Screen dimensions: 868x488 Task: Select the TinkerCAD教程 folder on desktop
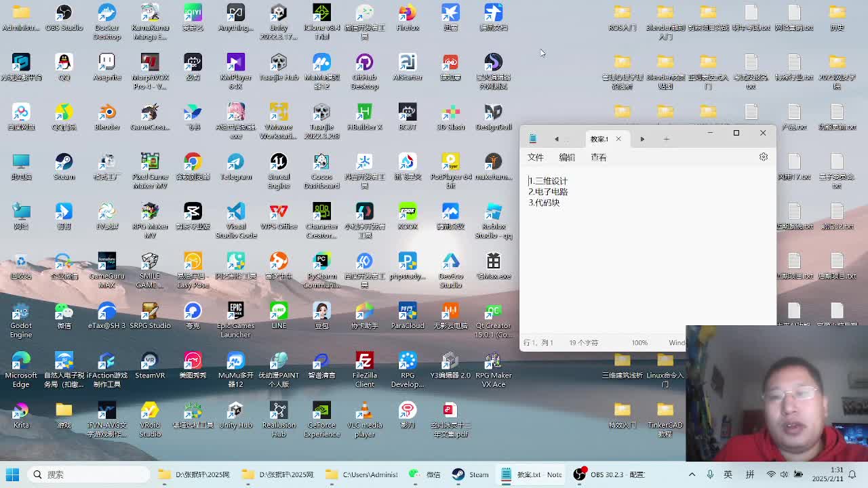pyautogui.click(x=665, y=420)
